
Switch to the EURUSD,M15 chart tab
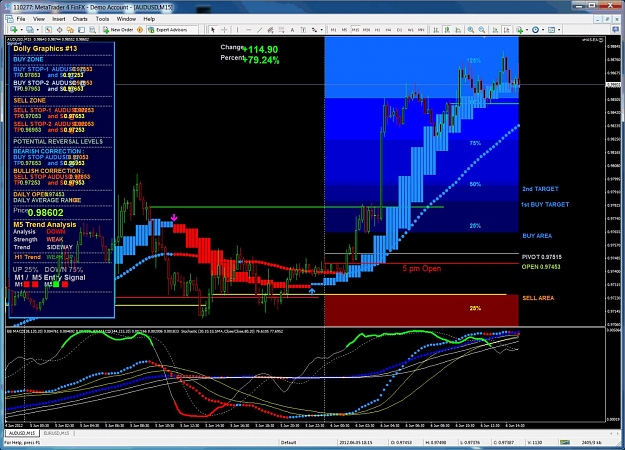[x=57, y=433]
